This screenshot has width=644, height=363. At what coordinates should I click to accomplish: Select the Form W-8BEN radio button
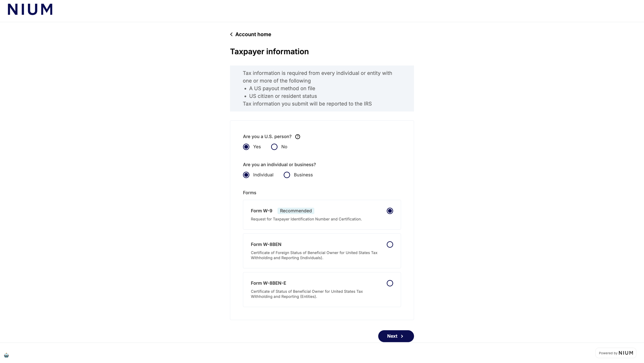tap(390, 244)
